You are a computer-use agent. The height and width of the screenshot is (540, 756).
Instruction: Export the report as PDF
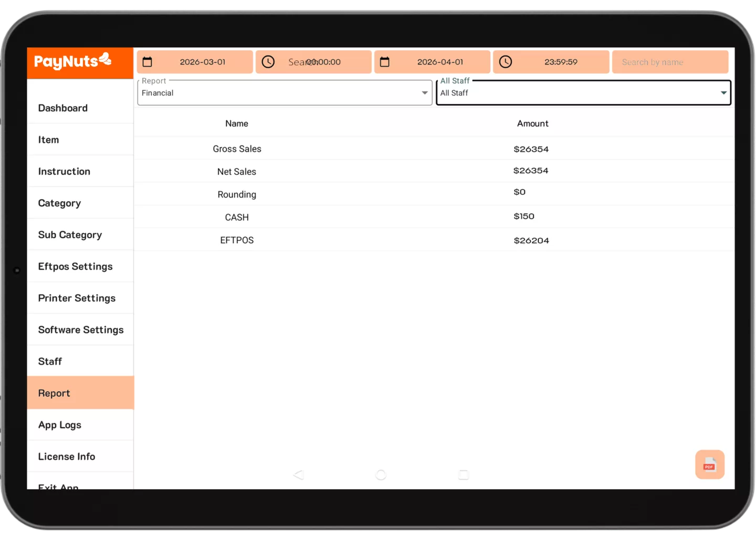(710, 464)
